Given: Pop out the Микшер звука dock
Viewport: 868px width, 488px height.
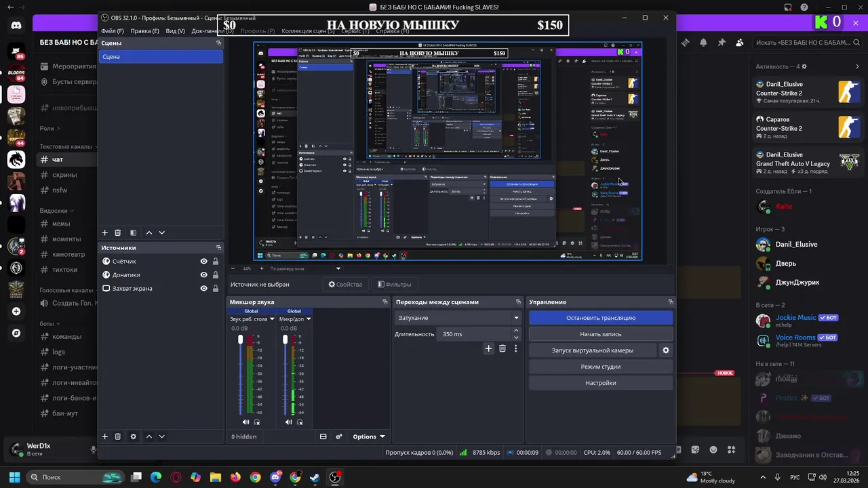Looking at the screenshot, I should pyautogui.click(x=386, y=302).
